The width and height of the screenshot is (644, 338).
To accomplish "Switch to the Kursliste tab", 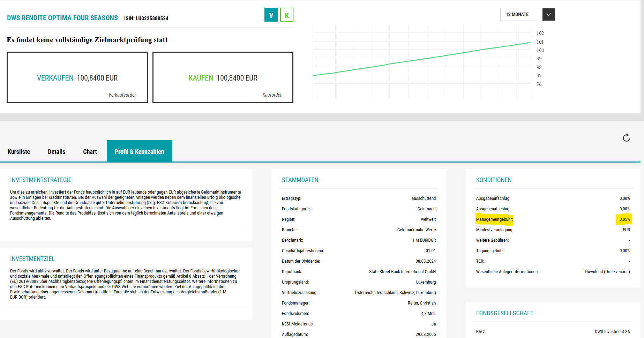I will (19, 152).
